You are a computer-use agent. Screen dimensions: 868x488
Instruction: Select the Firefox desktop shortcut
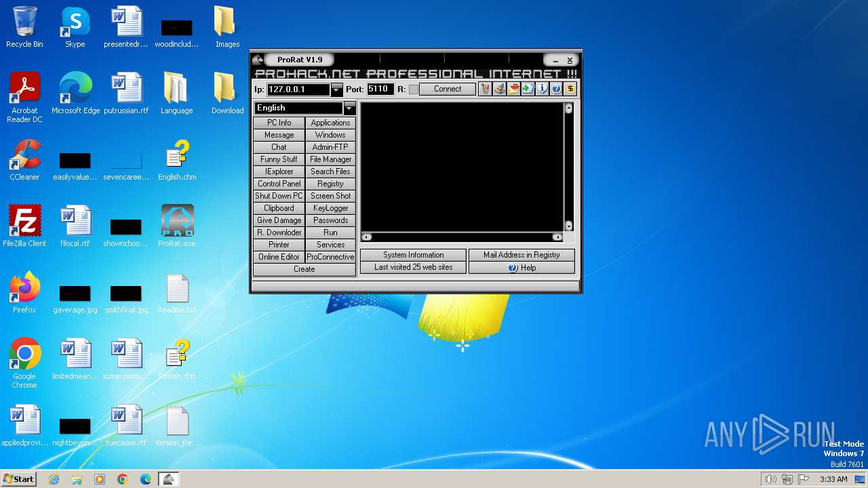[24, 293]
